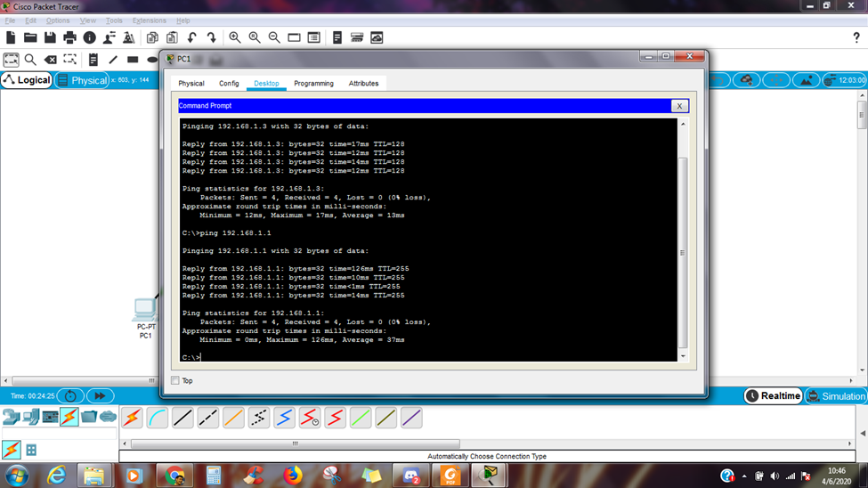868x488 pixels.
Task: Zoom out with the minus magnifier icon
Action: (274, 37)
